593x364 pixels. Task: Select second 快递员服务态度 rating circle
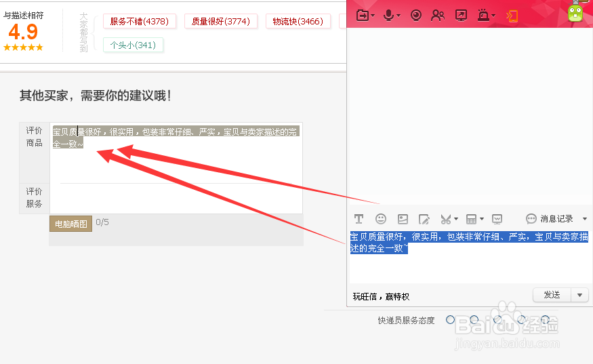click(474, 320)
